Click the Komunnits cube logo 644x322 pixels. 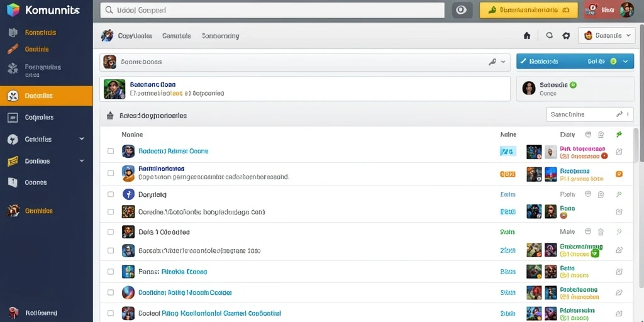click(x=13, y=10)
